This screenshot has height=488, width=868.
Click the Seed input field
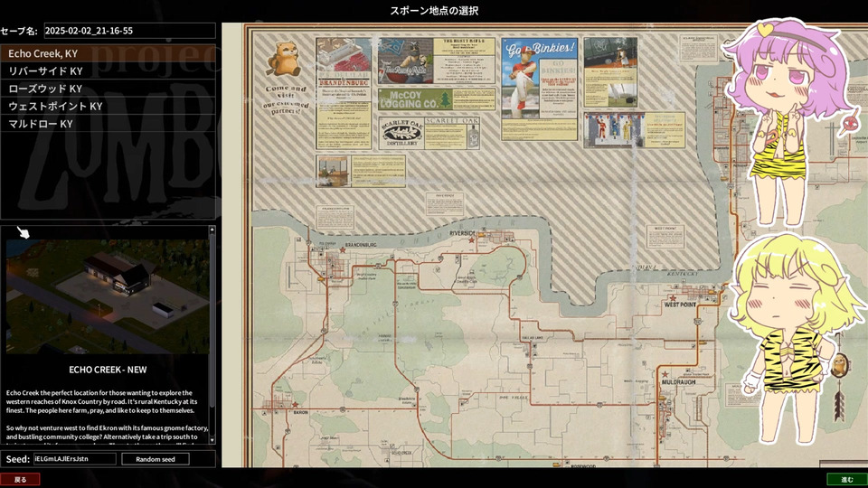click(75, 459)
